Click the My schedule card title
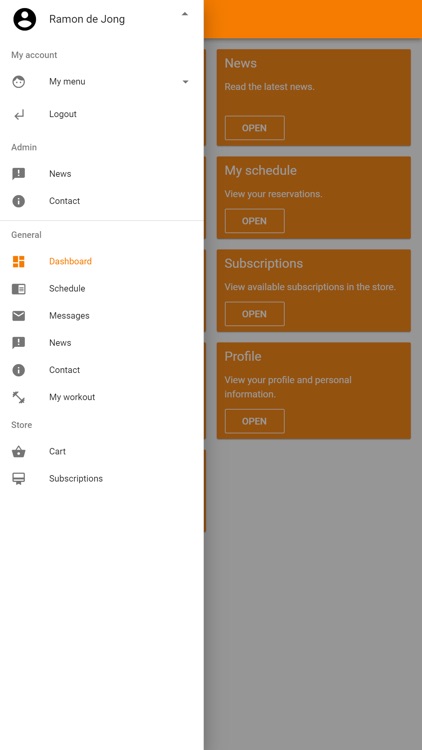The image size is (422, 750). click(261, 171)
